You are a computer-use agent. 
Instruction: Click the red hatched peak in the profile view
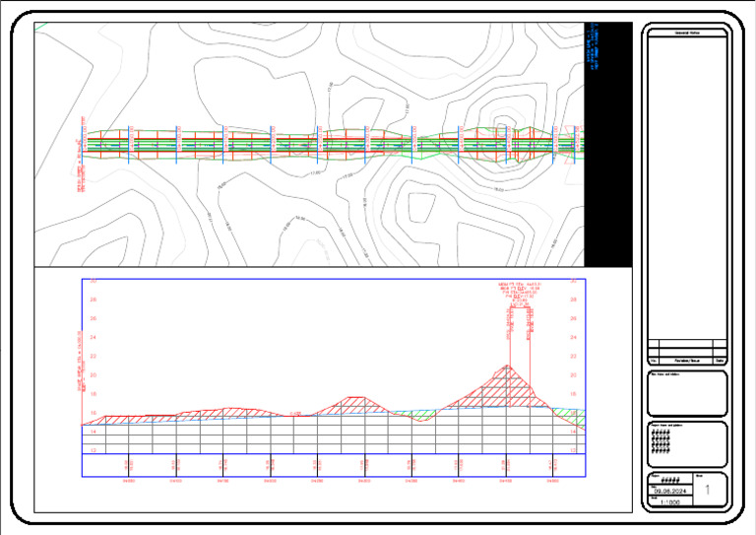pos(507,388)
